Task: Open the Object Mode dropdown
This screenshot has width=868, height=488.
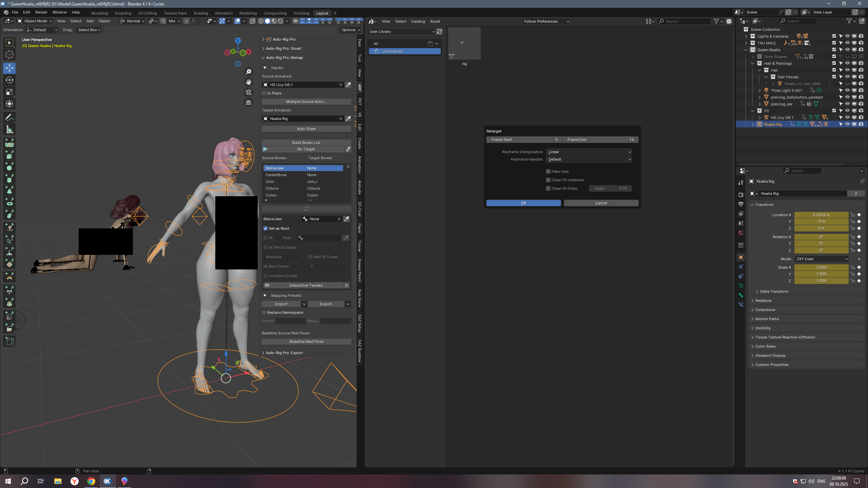Action: coord(35,21)
